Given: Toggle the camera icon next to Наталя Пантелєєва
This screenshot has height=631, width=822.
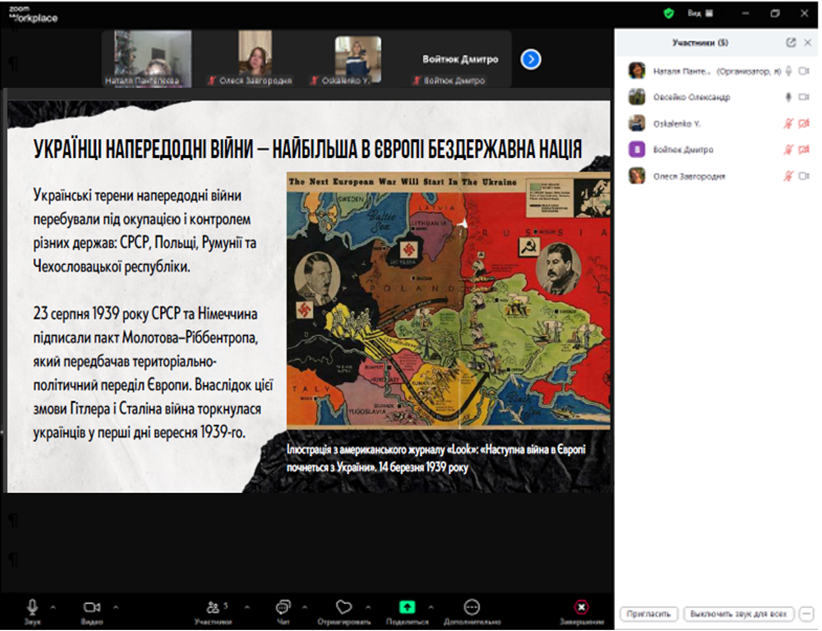Looking at the screenshot, I should pos(803,70).
